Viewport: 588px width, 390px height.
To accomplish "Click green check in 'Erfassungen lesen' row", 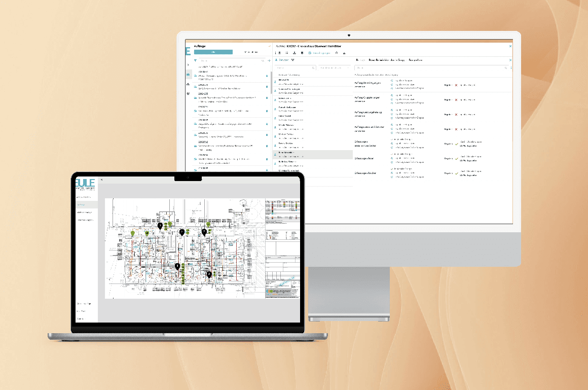I will click(456, 159).
